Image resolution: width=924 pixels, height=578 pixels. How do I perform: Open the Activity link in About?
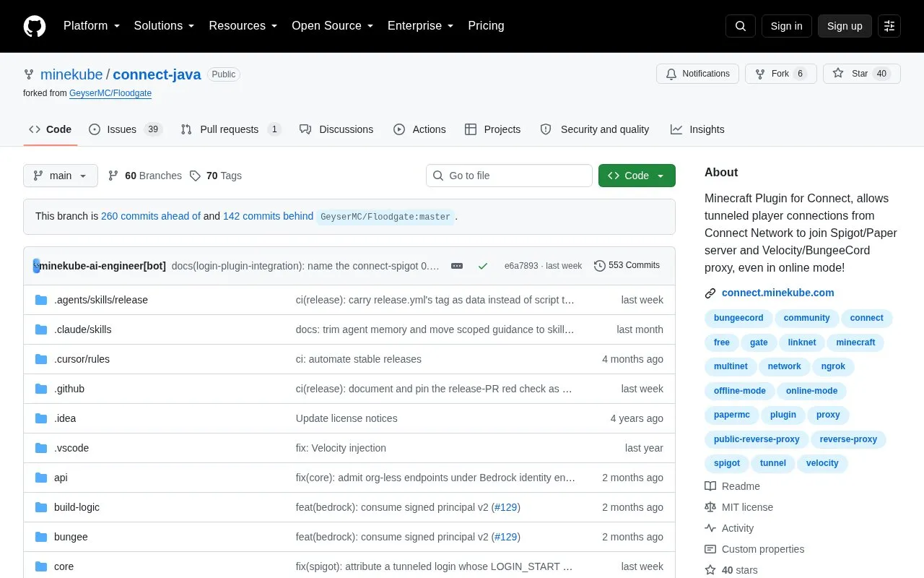click(x=729, y=528)
